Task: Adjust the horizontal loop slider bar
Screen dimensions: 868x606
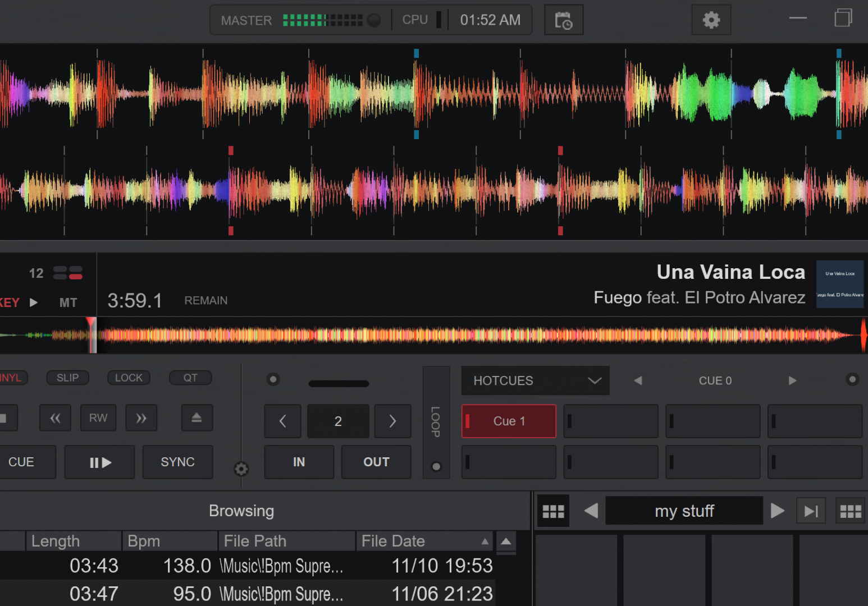Action: coord(339,384)
